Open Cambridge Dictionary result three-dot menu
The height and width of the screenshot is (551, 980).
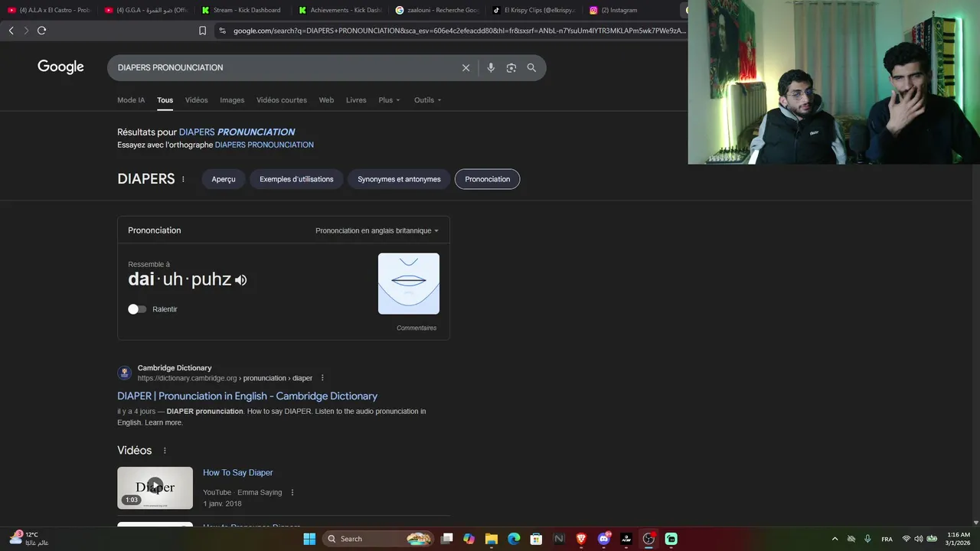(322, 378)
